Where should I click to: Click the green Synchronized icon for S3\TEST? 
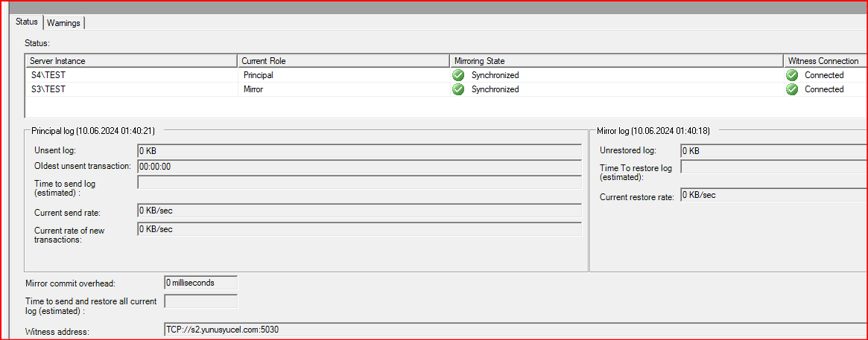pos(458,89)
